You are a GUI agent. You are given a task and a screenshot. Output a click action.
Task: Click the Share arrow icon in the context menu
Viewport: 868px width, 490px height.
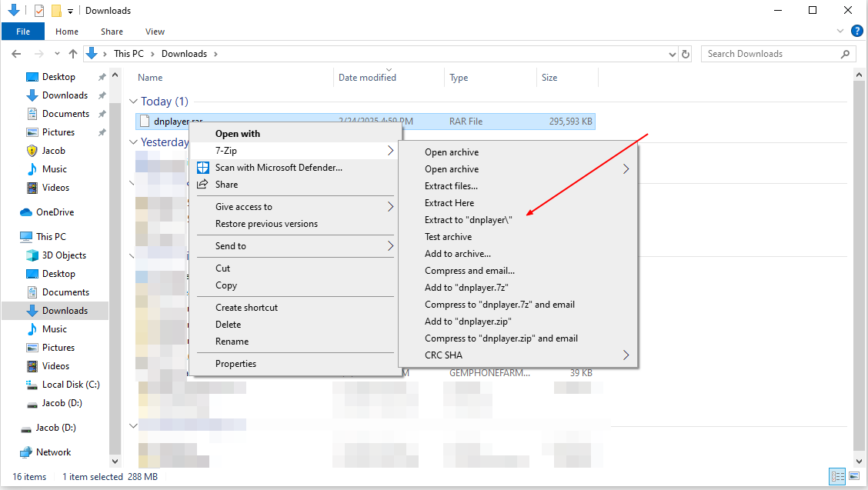pos(203,185)
